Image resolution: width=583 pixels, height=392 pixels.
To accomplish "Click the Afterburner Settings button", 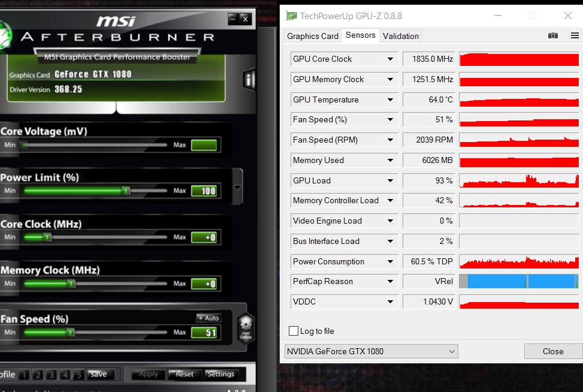I will 220,374.
